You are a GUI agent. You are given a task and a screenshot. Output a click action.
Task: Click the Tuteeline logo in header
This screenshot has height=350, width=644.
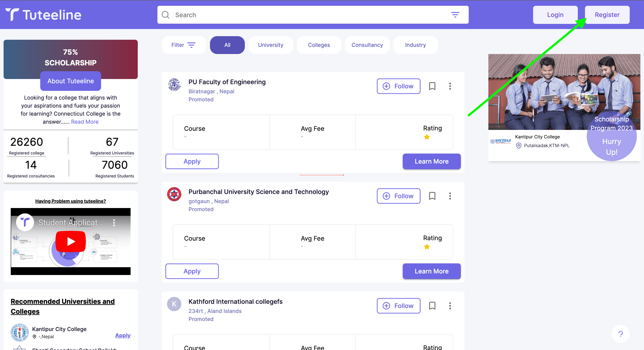pyautogui.click(x=43, y=15)
